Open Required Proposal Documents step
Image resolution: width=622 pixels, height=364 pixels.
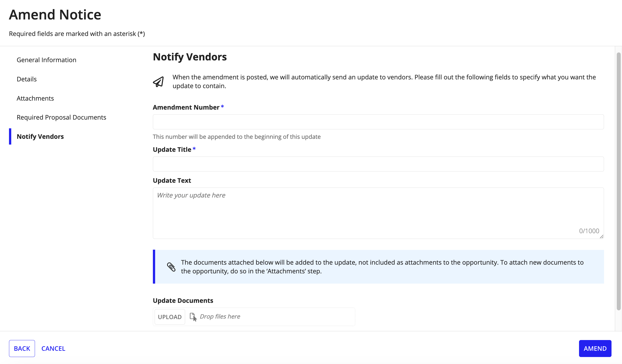coord(61,117)
